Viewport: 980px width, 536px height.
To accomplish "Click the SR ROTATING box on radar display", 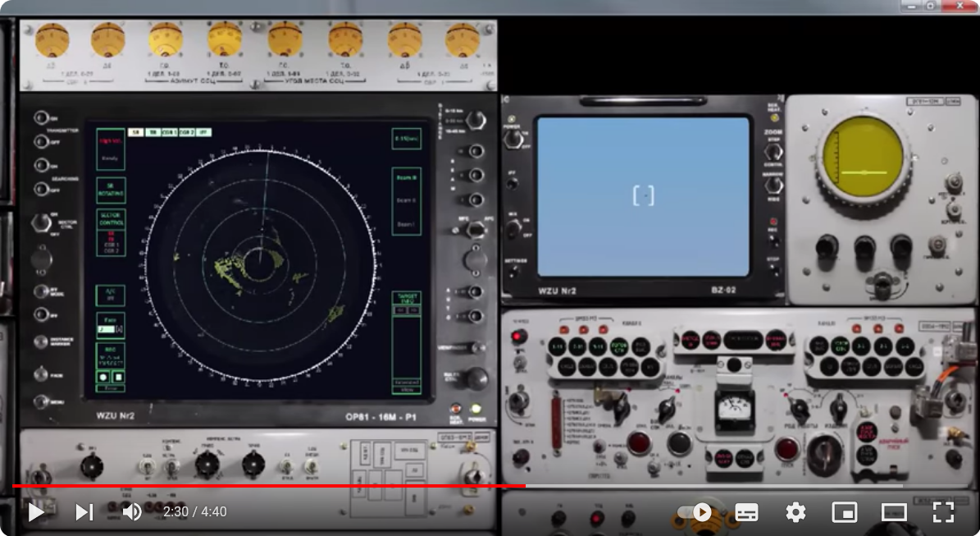I will 111,190.
